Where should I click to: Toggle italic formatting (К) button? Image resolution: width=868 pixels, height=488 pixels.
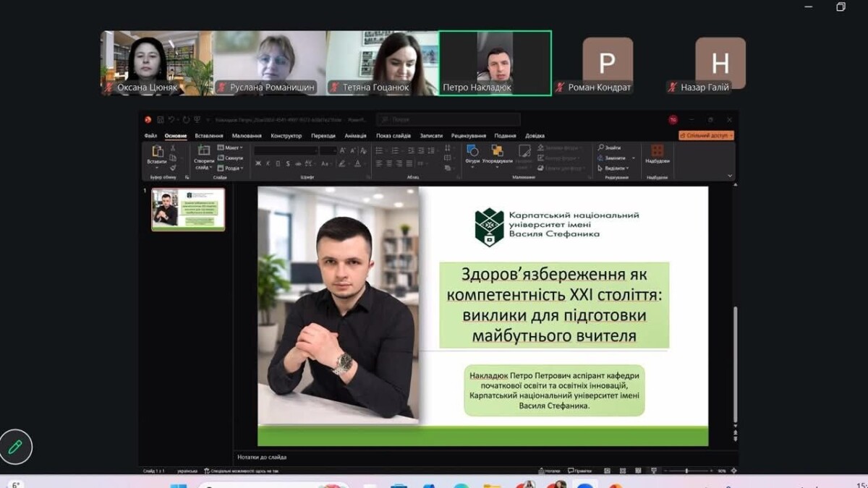tap(268, 164)
